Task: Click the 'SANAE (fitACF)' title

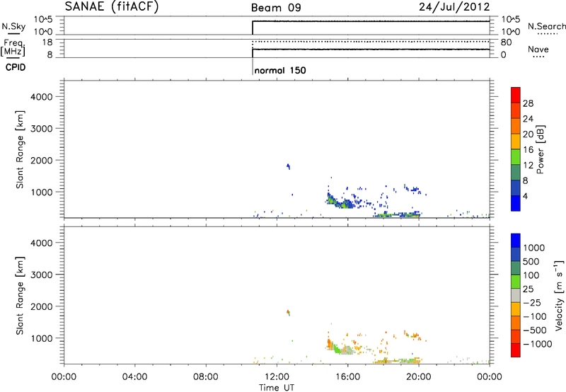Action: pos(112,6)
